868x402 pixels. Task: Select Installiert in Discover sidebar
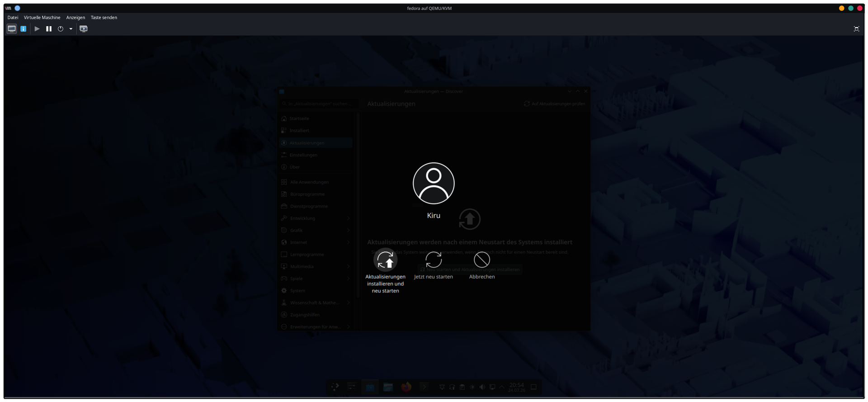(316, 131)
